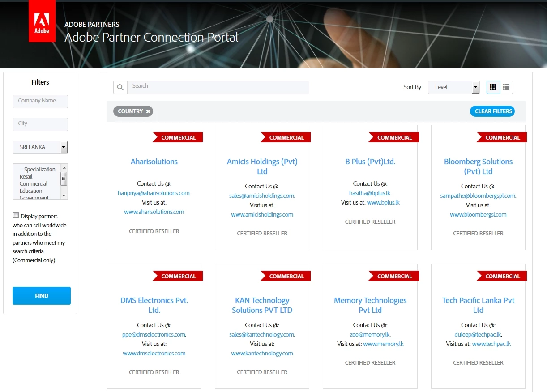Visit www.kantechnology.com
This screenshot has width=547, height=392.
click(262, 353)
